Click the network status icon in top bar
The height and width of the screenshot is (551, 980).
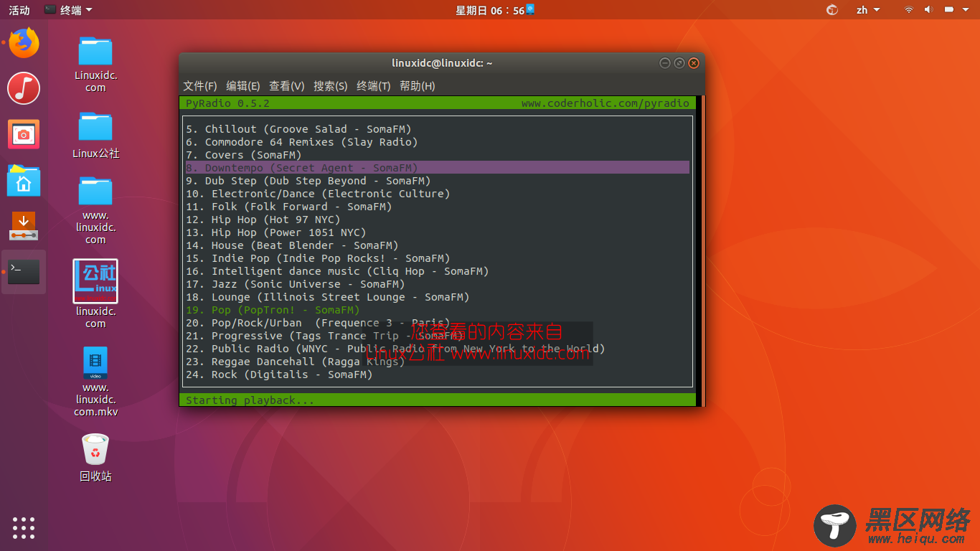pos(908,10)
